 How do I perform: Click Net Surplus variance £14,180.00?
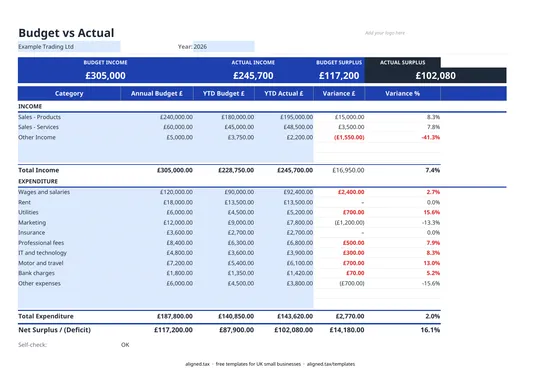347,330
